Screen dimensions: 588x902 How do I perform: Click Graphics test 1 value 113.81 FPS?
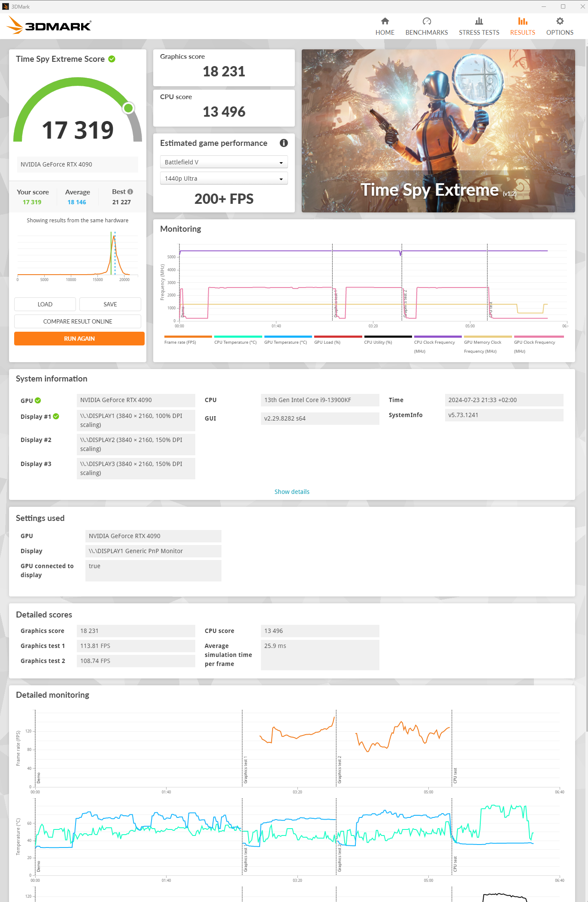coord(136,646)
